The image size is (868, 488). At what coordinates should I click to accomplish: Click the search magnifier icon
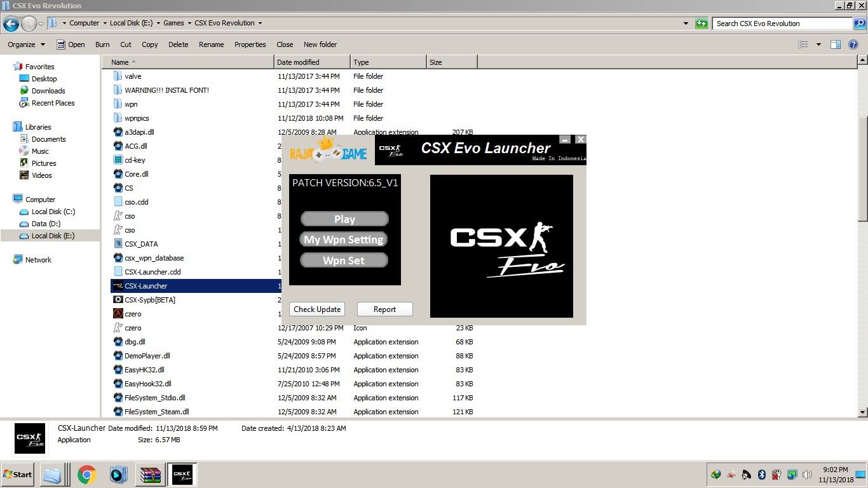(x=860, y=24)
